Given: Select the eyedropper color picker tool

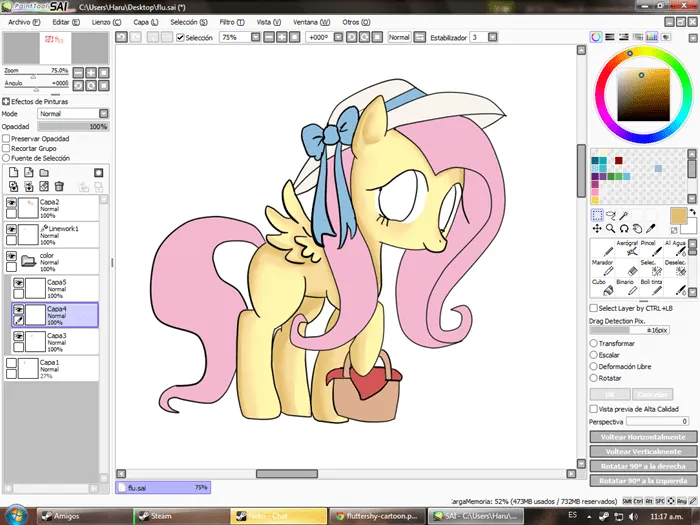Looking at the screenshot, I should click(x=651, y=229).
